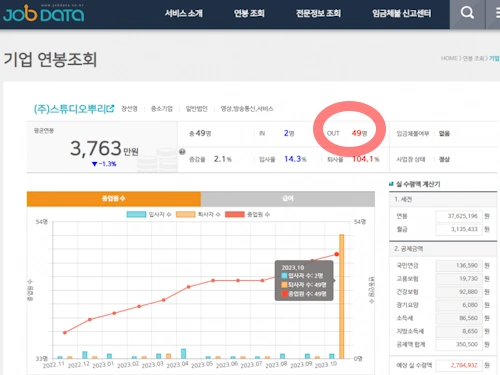The height and width of the screenshot is (375, 500).
Task: Open the 연봉 조회 menu
Action: (x=249, y=13)
